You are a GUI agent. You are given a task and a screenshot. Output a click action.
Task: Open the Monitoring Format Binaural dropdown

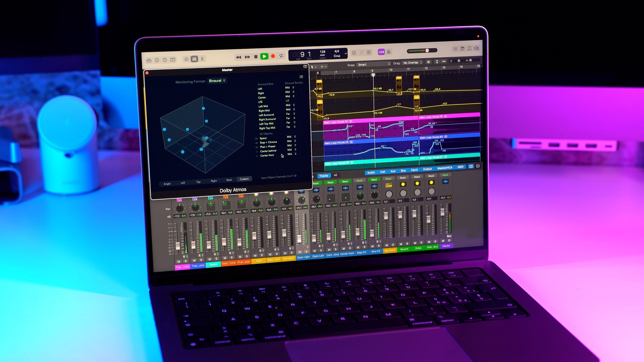click(217, 80)
